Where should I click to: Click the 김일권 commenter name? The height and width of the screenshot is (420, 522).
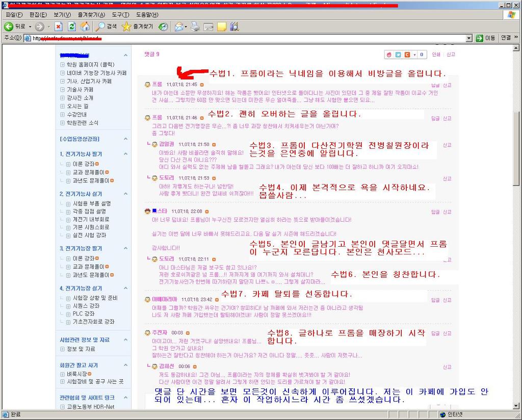click(167, 144)
